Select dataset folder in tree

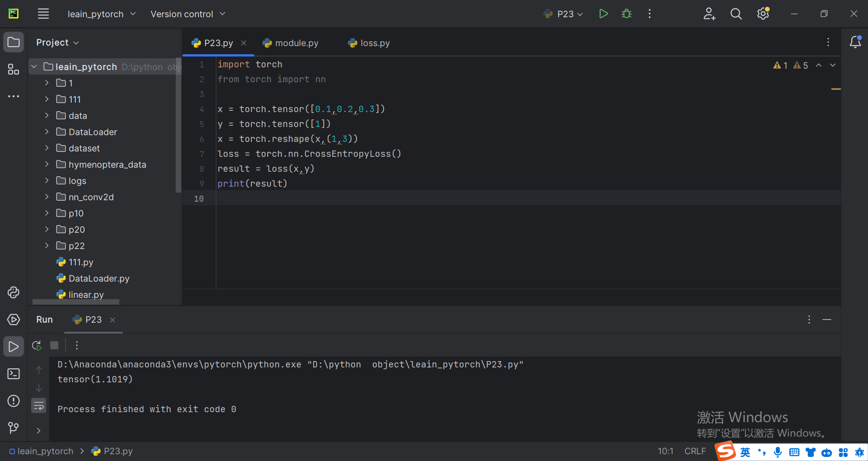click(x=78, y=148)
